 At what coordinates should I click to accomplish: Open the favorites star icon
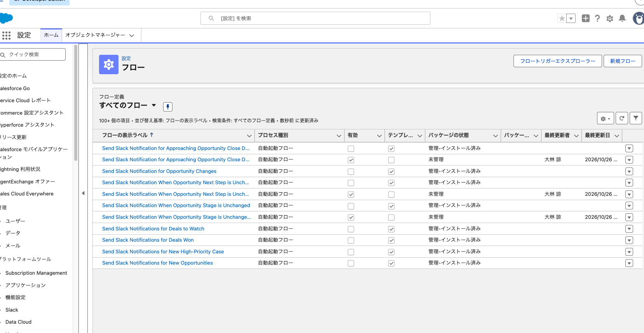click(x=562, y=18)
